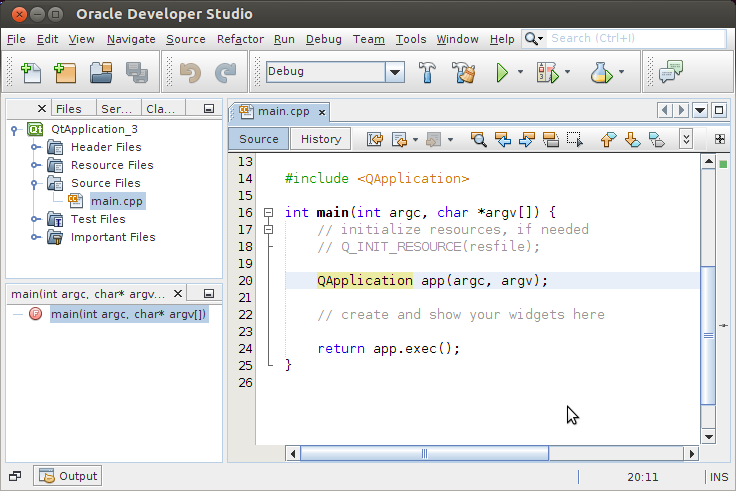The image size is (736, 491).
Task: Open the Debug Project dropdown arrow
Action: coord(567,72)
